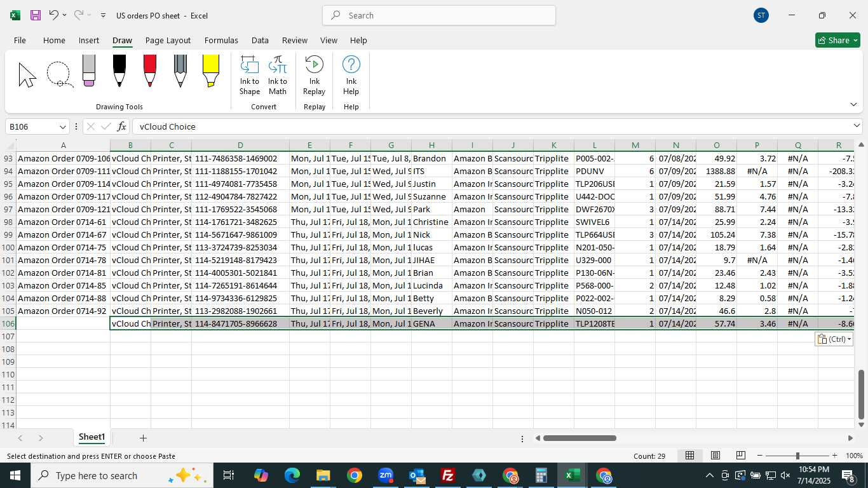
Task: Click the zoom out minus button
Action: click(x=760, y=456)
